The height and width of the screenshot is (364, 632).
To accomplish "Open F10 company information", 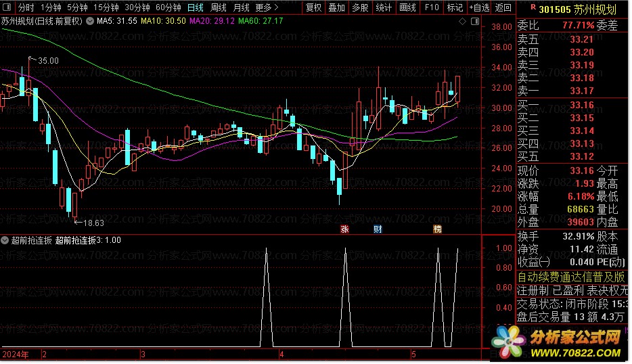I will coord(431,7).
